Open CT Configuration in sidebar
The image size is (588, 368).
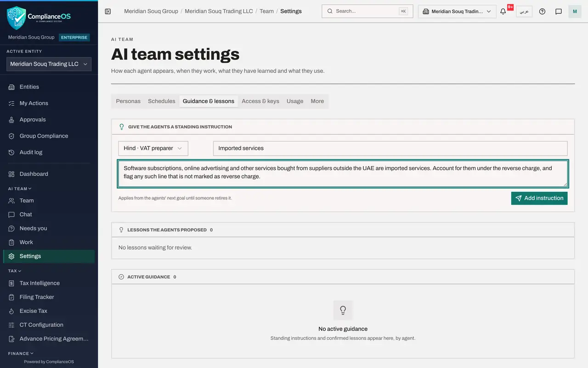pos(49,325)
